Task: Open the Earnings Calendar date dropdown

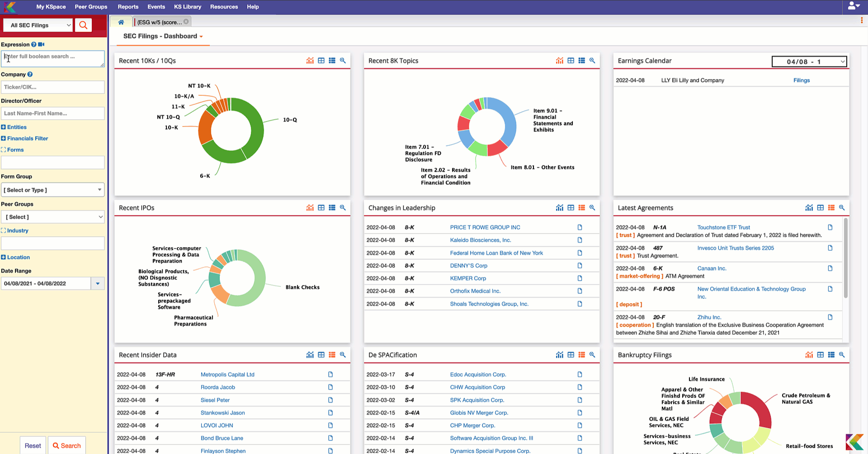Action: (x=809, y=61)
